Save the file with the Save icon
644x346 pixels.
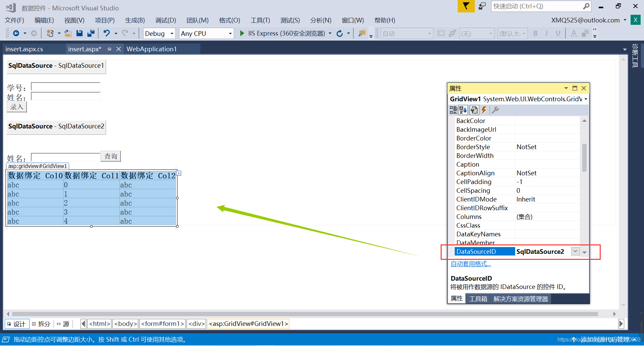click(80, 33)
